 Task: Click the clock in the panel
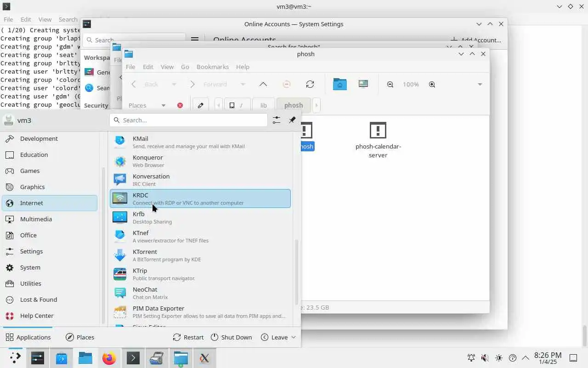click(x=548, y=358)
